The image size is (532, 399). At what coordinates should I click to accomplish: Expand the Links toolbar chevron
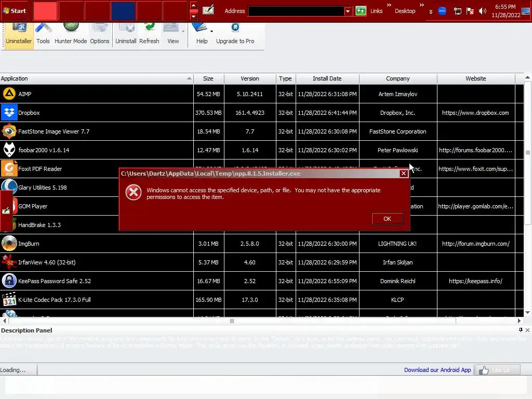pyautogui.click(x=389, y=5)
